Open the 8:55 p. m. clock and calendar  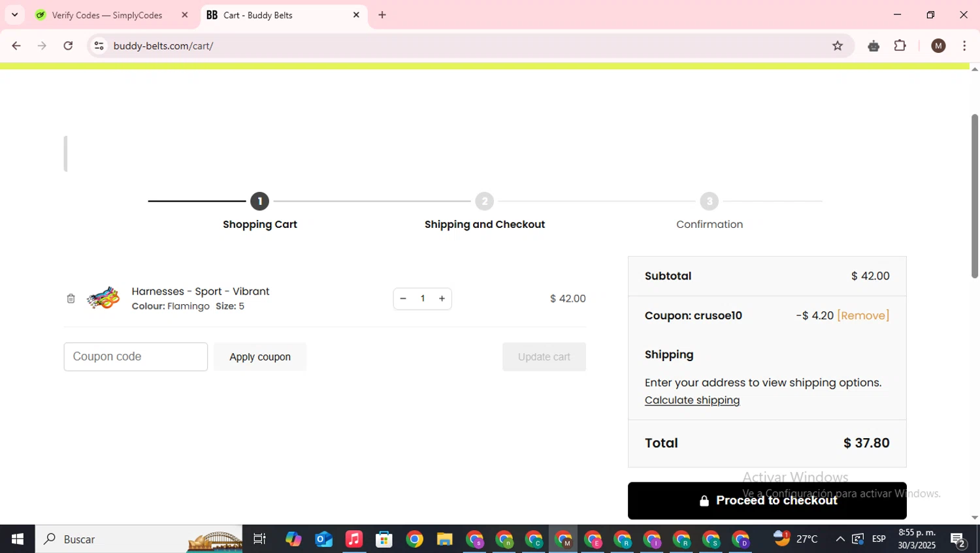click(x=917, y=539)
